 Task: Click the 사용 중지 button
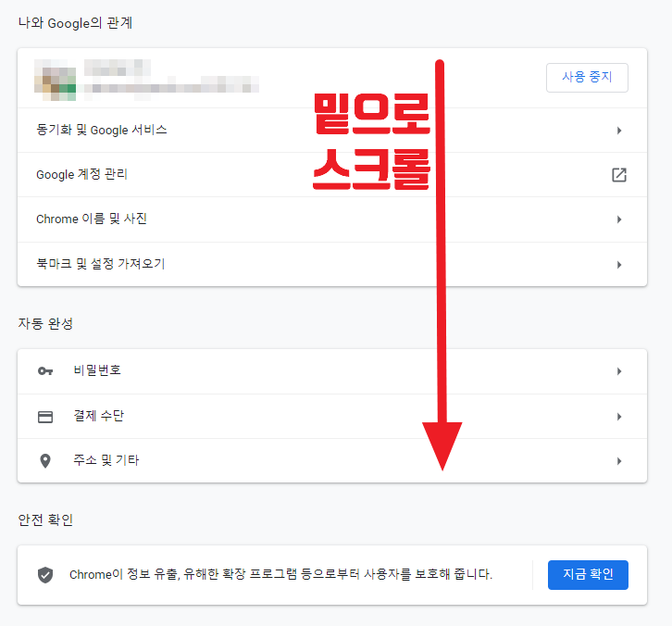click(x=587, y=78)
